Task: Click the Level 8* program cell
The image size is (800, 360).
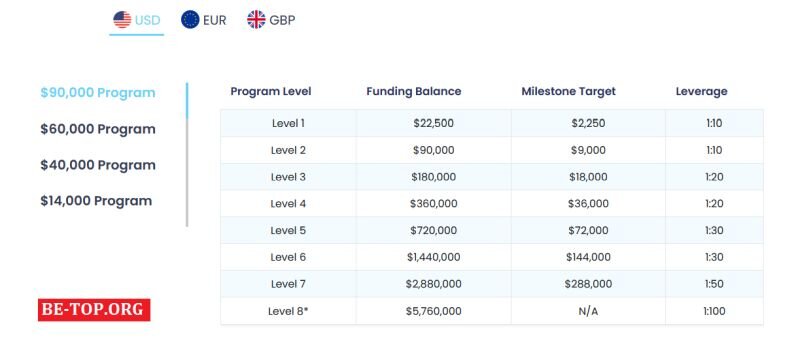Action: 288,311
